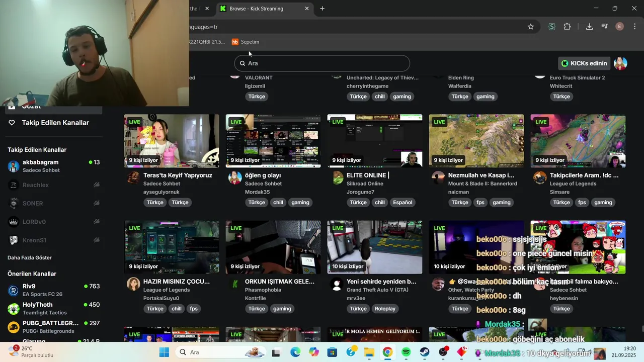Viewport: 644px width, 362px height.
Task: Click Jorogumo7 streamer avatar
Action: point(338,178)
